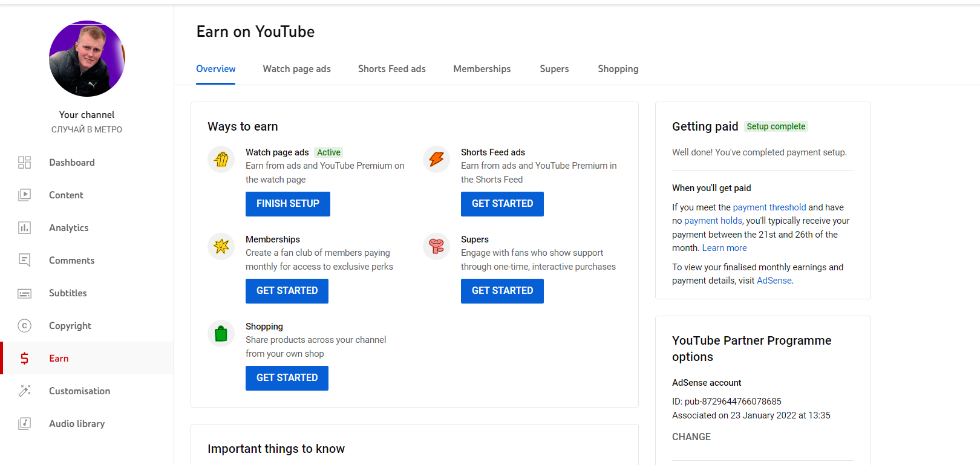980x465 pixels.
Task: Switch to the Watch page ads tab
Action: [x=296, y=69]
